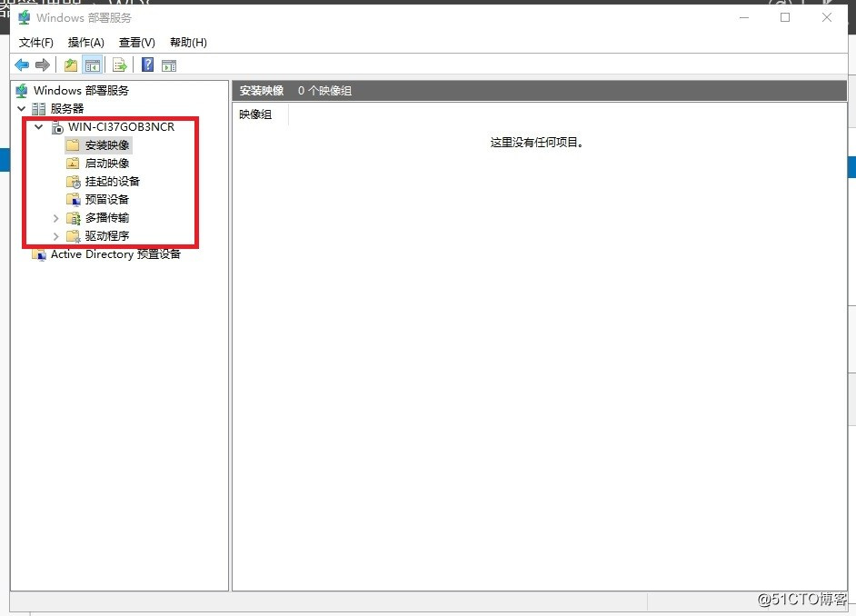Select the 多播传输 tree item

click(x=107, y=218)
